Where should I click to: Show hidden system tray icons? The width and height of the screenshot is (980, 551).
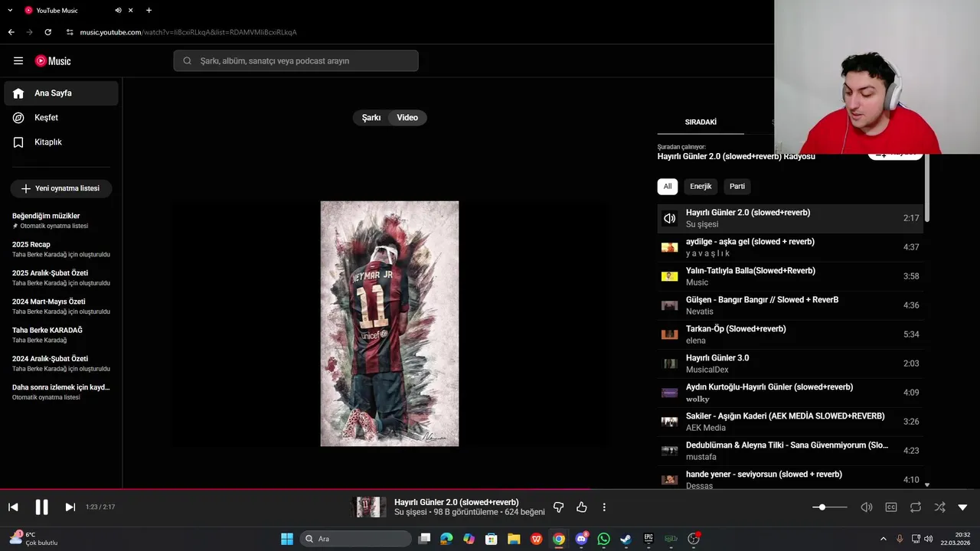pyautogui.click(x=883, y=539)
